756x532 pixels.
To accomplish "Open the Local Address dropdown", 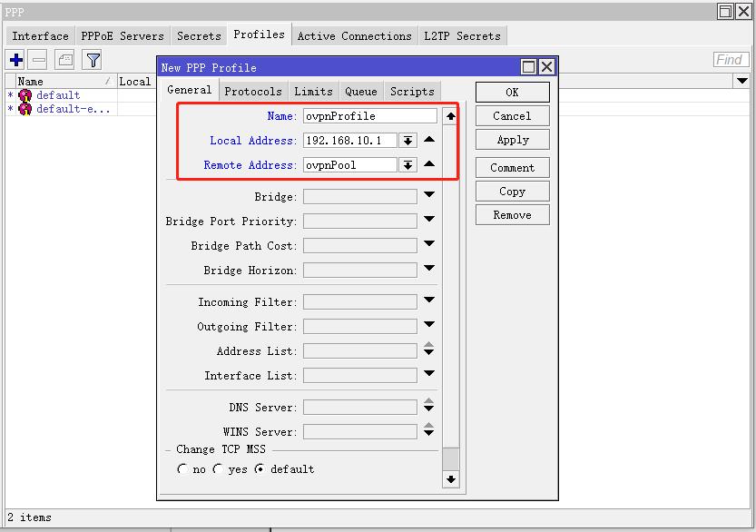I will click(407, 141).
